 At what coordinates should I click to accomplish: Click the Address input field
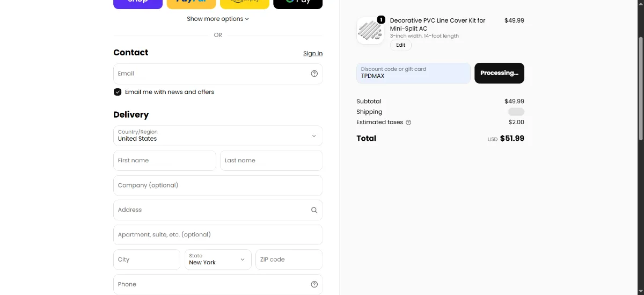point(218,210)
